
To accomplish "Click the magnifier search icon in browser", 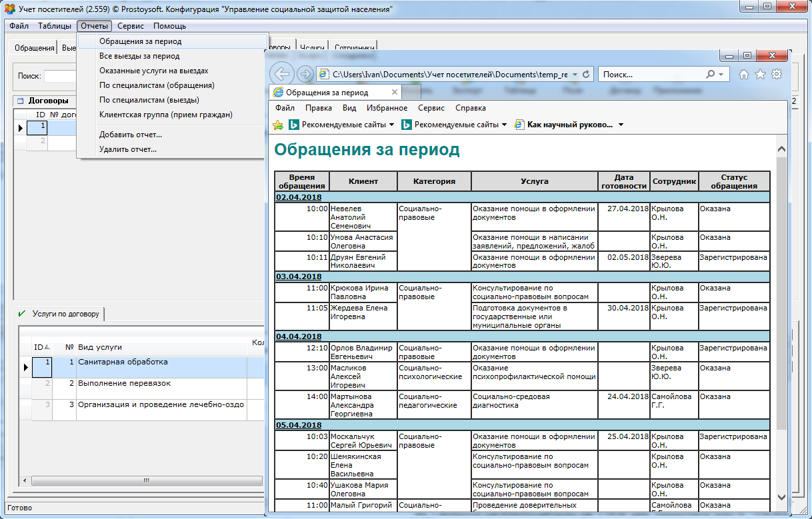I will coord(711,75).
